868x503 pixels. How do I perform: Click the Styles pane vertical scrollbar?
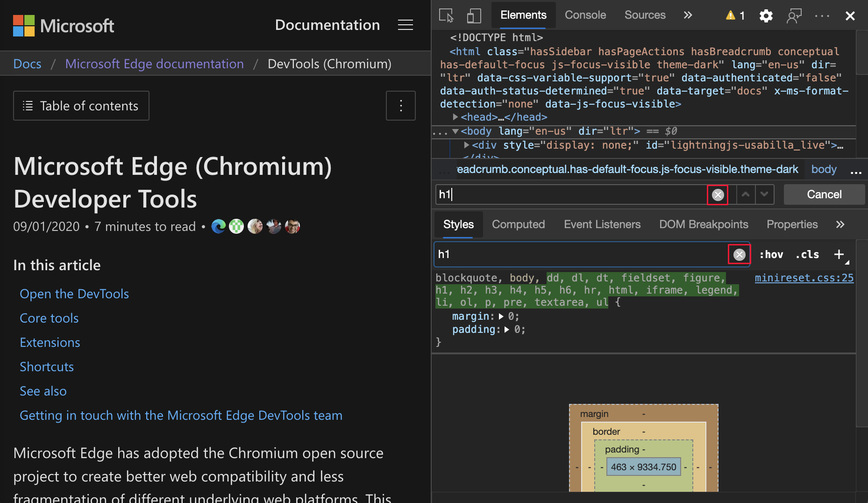point(862,333)
